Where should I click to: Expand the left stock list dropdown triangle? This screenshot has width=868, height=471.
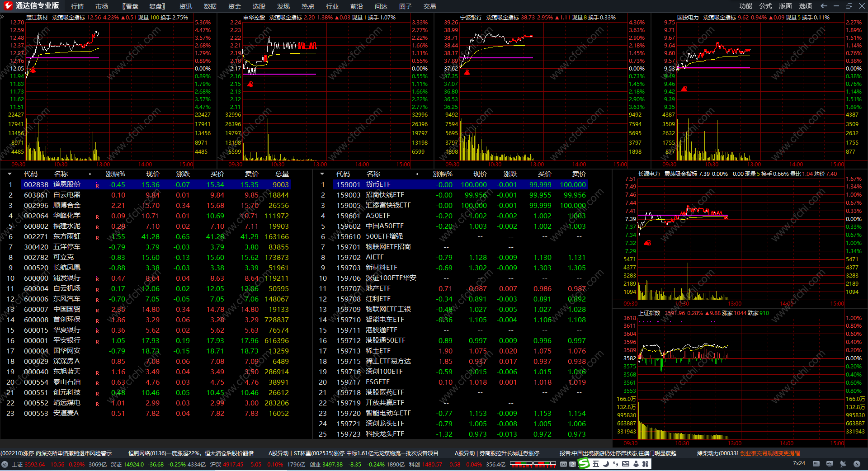point(9,174)
